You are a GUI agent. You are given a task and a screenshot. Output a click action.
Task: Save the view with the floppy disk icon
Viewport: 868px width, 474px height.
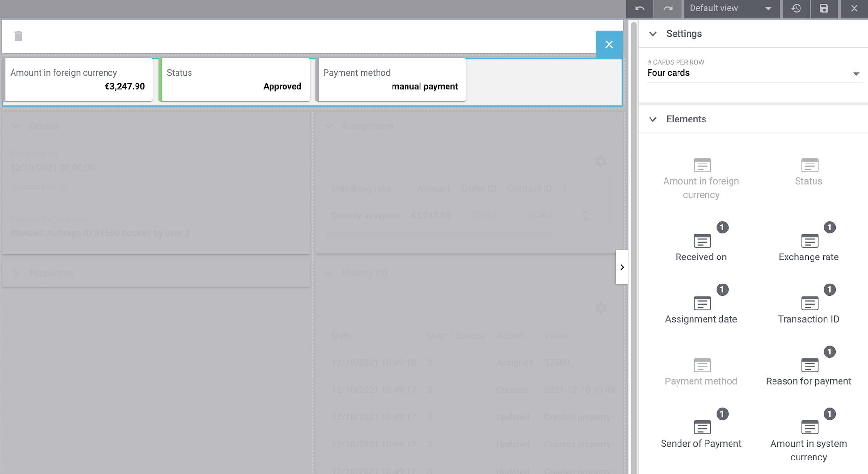824,9
